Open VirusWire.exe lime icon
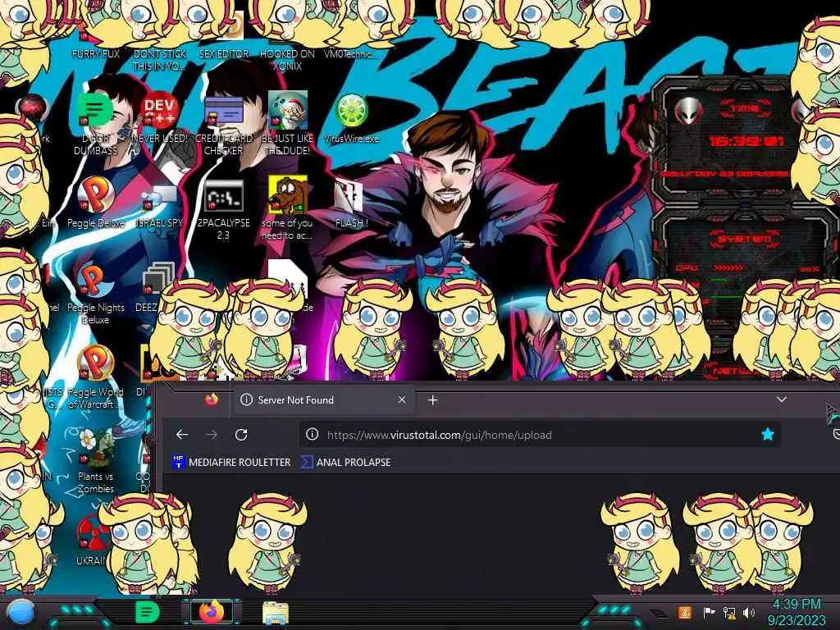Screen dimensions: 840x630 tap(351, 112)
